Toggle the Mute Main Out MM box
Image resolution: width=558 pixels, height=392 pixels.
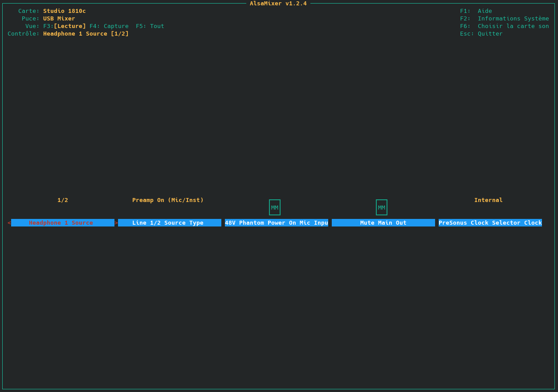coord(382,207)
